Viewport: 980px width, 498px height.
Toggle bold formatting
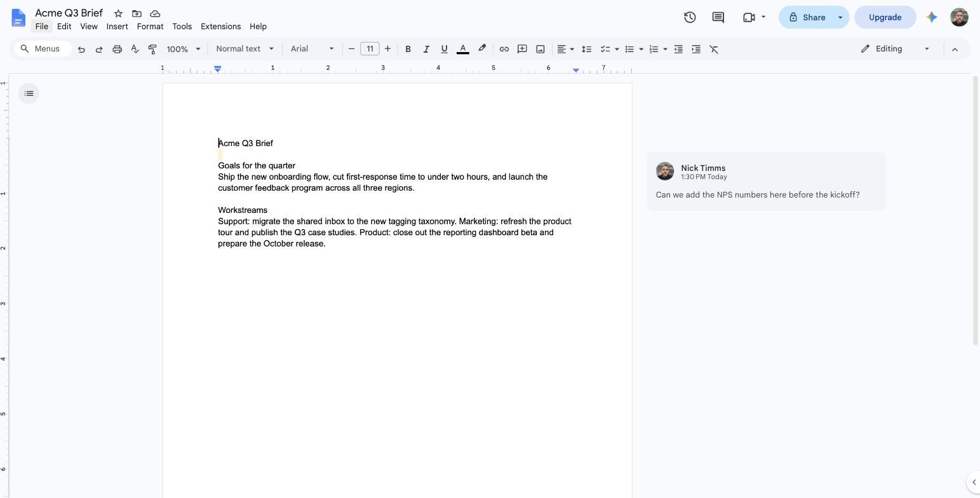pos(408,49)
